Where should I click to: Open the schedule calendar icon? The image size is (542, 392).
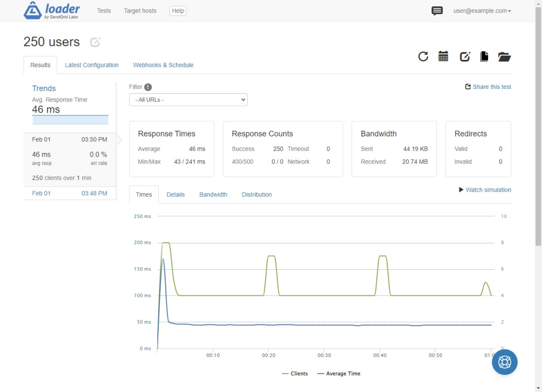point(443,56)
